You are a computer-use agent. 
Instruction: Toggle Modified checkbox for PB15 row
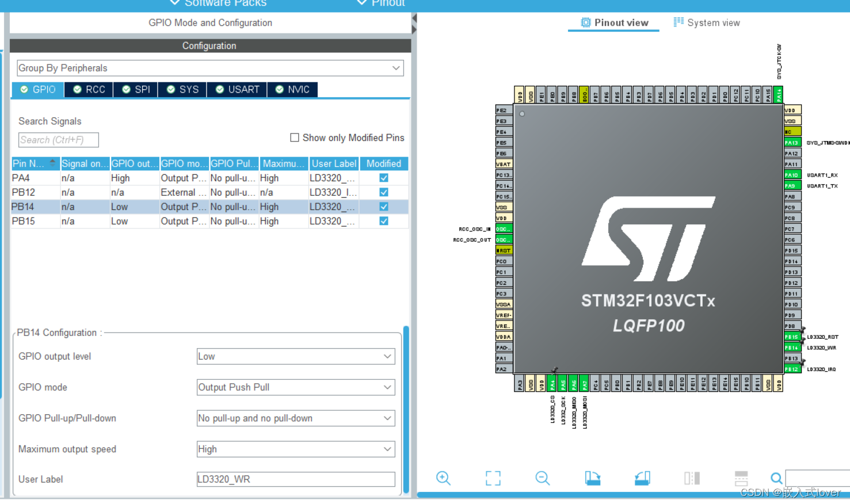point(384,221)
